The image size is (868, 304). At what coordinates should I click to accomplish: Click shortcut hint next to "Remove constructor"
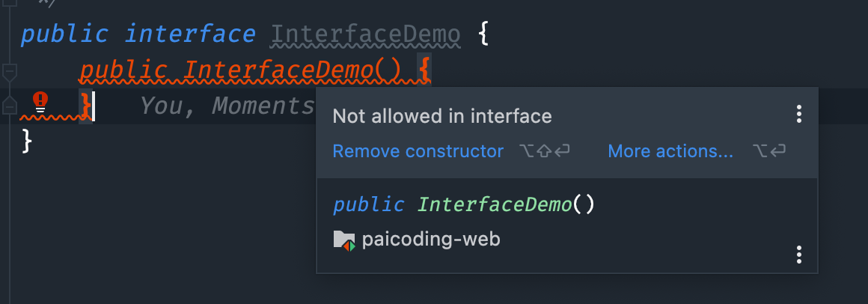coord(545,151)
